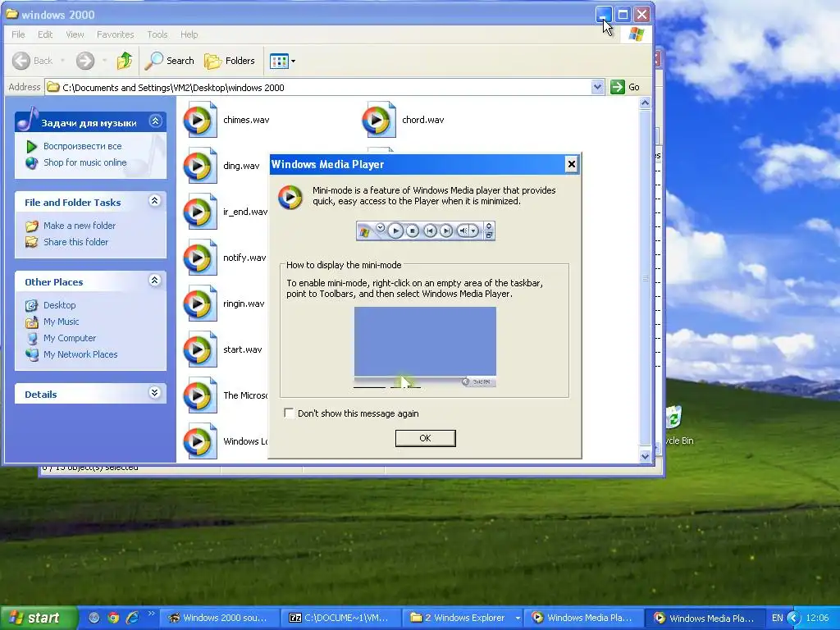Screen dimensions: 840x630
Task: Click previous track in mini-mode image
Action: click(x=430, y=231)
